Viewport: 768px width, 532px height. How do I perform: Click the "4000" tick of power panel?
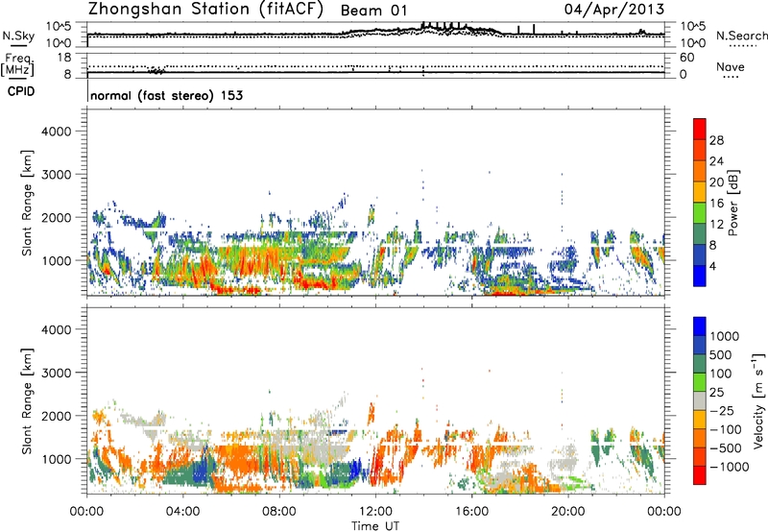(x=57, y=132)
